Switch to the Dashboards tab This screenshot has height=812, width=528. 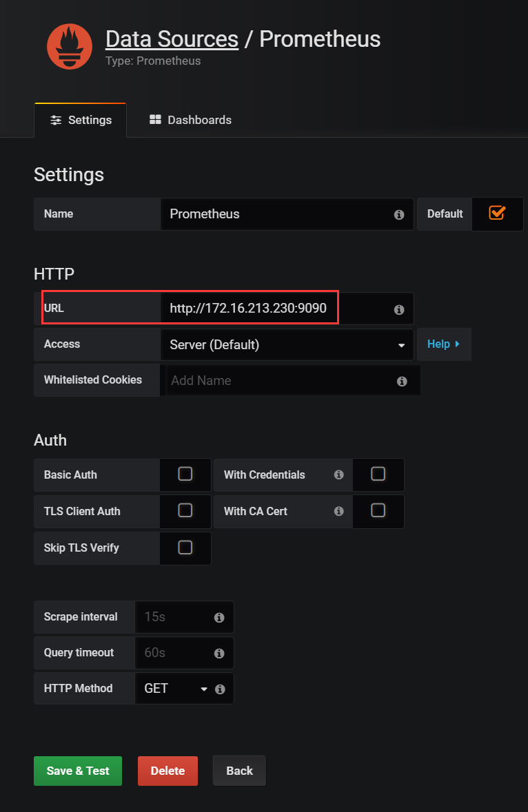pyautogui.click(x=190, y=120)
